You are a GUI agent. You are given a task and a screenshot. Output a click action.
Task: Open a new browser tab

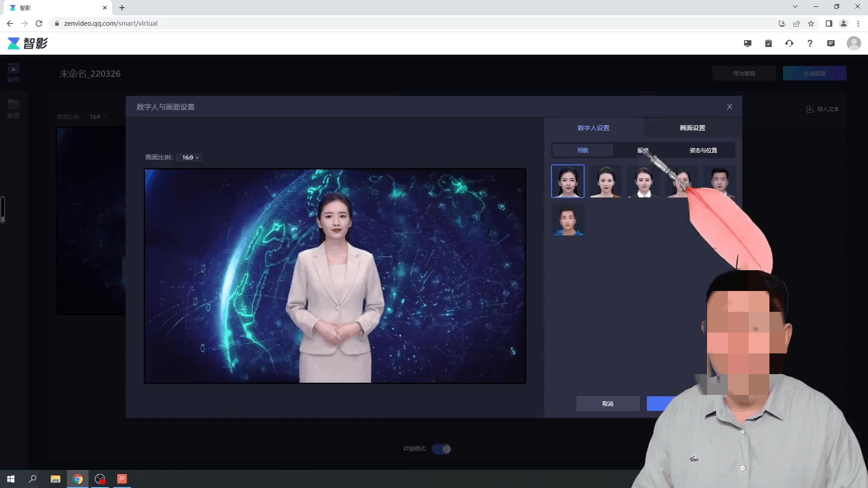pyautogui.click(x=122, y=8)
